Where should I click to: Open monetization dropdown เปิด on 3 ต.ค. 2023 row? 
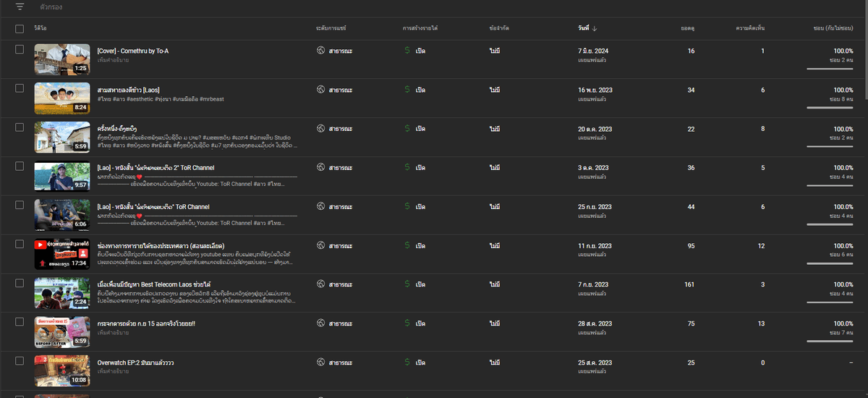[x=420, y=168]
